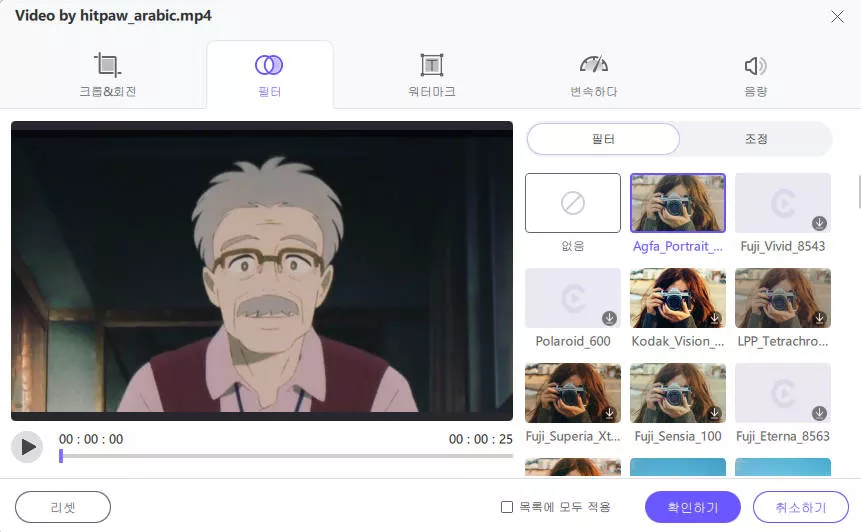This screenshot has width=861, height=532.
Task: Click download icon on Fuji_Eterna_8563 filter
Action: [x=819, y=413]
